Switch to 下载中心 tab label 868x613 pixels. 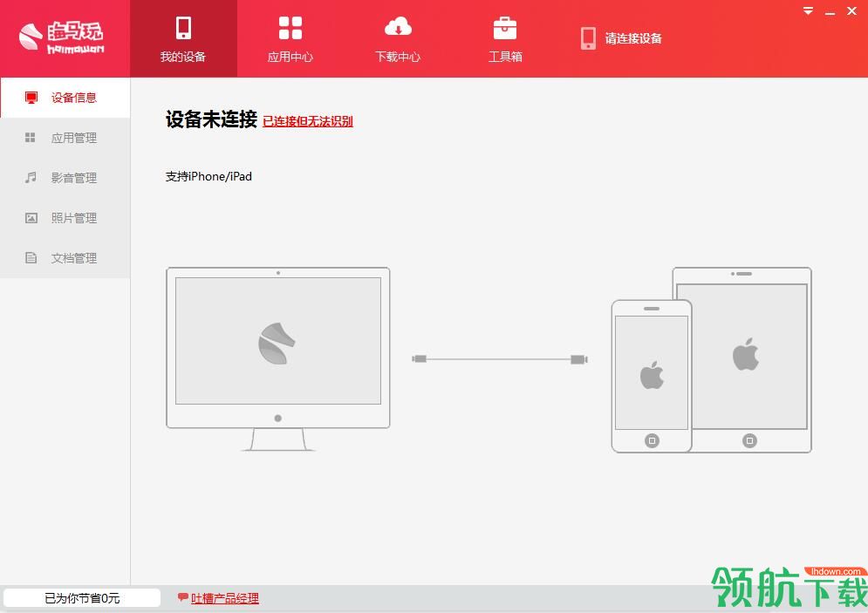point(398,57)
